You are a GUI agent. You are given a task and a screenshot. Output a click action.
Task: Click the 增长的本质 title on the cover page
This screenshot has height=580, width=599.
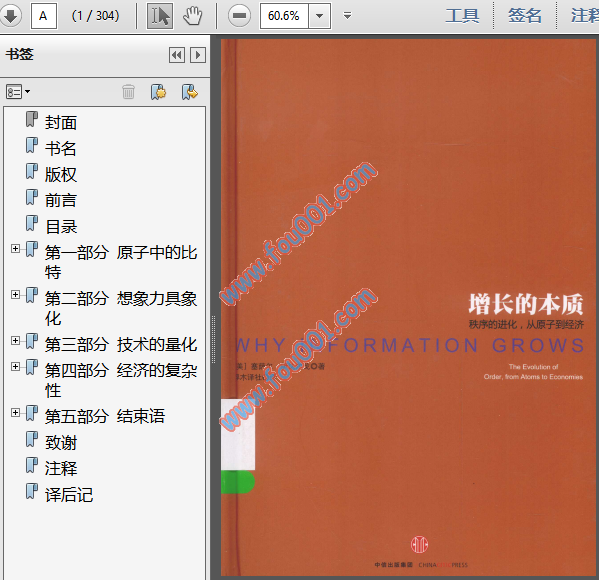click(x=526, y=304)
